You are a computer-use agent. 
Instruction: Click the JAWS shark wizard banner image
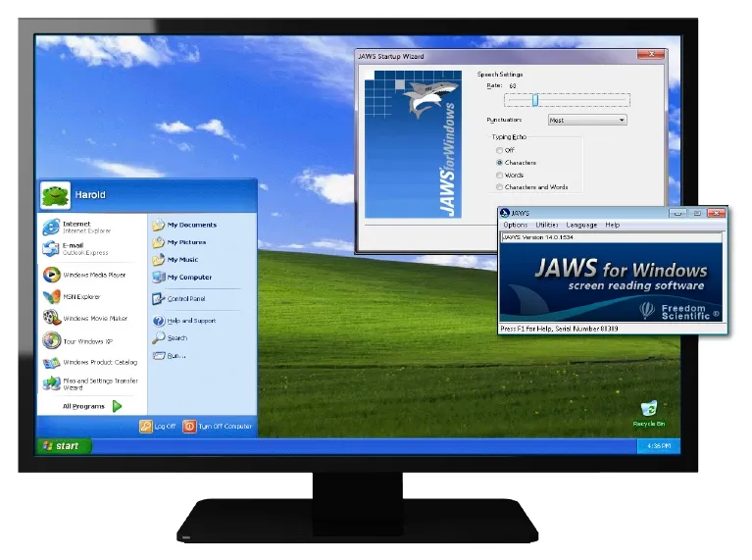(413, 144)
